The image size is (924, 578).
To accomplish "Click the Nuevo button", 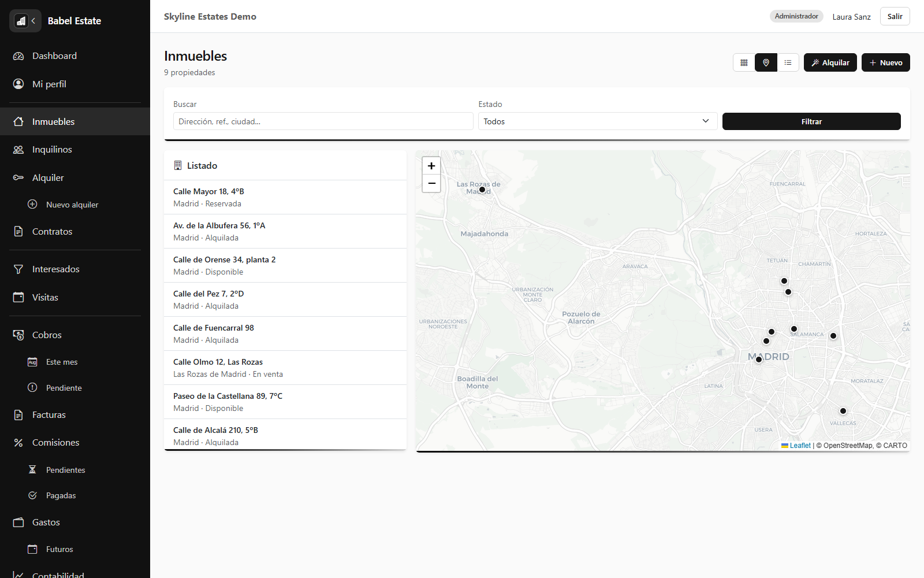I will (886, 62).
